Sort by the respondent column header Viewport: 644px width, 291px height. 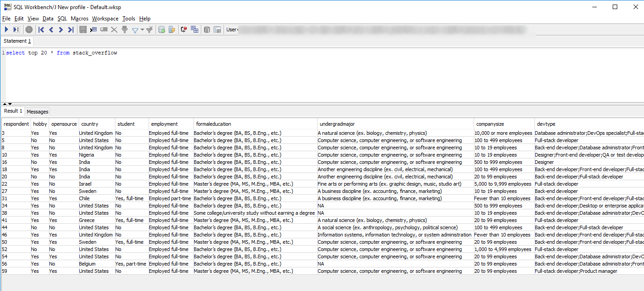tap(16, 124)
